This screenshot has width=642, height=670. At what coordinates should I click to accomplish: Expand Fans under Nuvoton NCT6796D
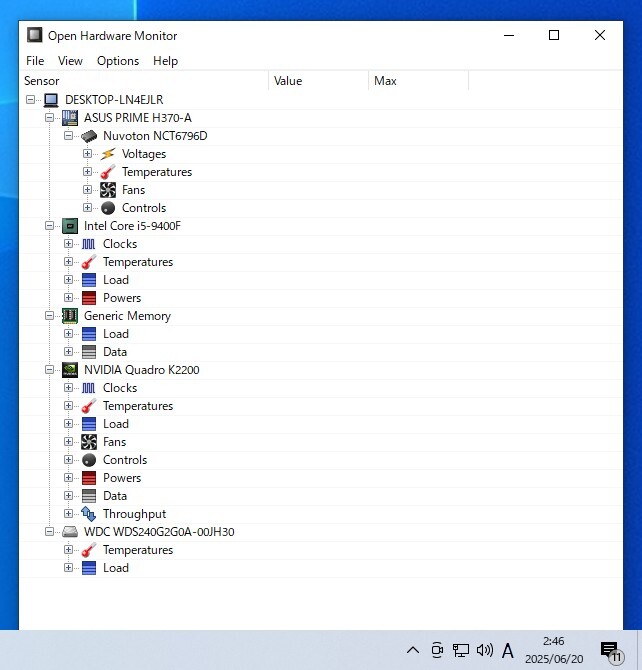tap(87, 190)
